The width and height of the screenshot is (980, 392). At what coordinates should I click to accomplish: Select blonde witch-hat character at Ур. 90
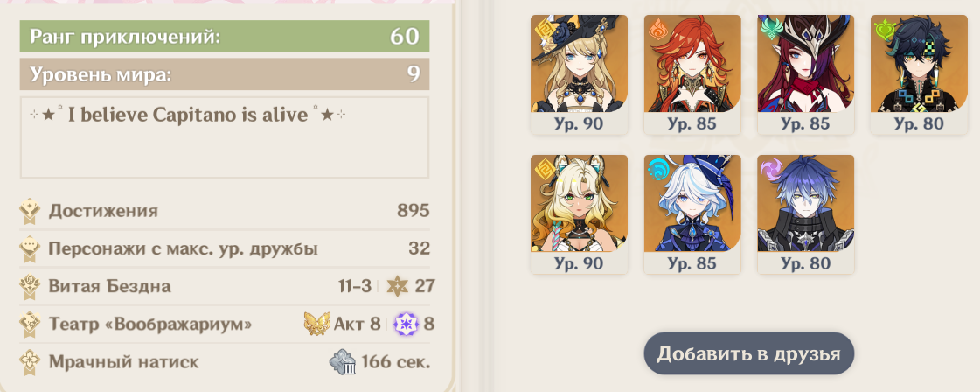pos(579,74)
